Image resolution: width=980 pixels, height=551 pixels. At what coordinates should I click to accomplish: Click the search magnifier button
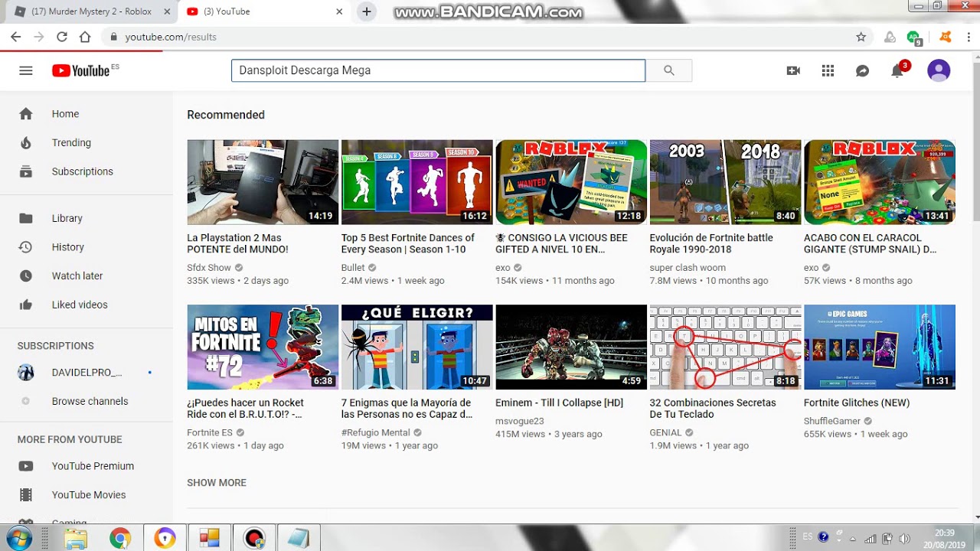pos(669,70)
